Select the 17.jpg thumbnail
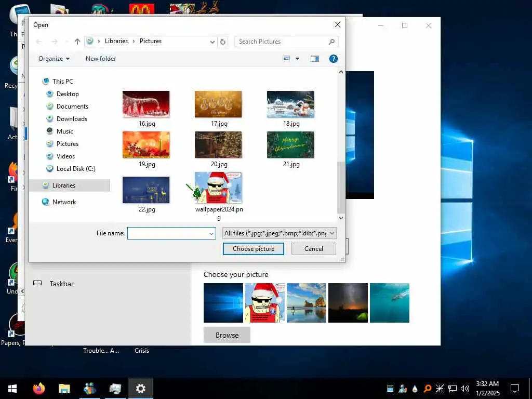The height and width of the screenshot is (399, 532). [218, 104]
